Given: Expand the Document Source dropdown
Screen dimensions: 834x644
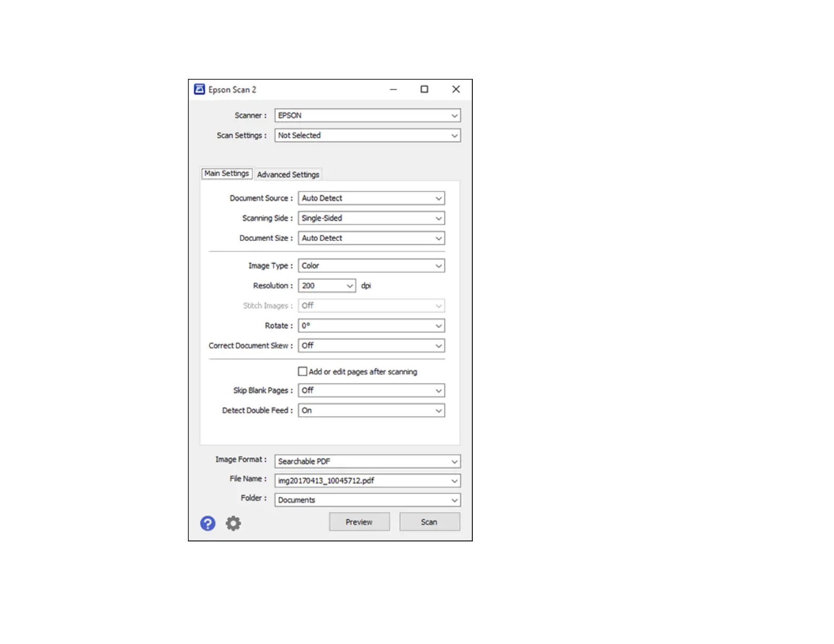Looking at the screenshot, I should [x=371, y=198].
